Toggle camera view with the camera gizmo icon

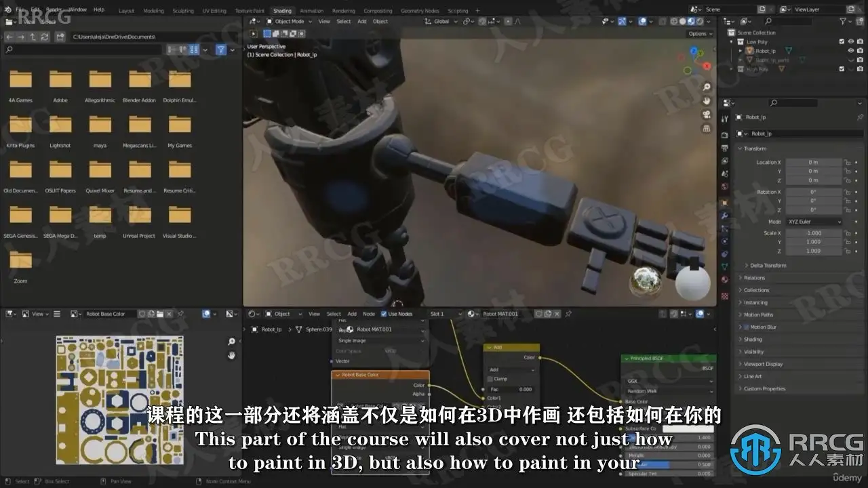[x=707, y=115]
